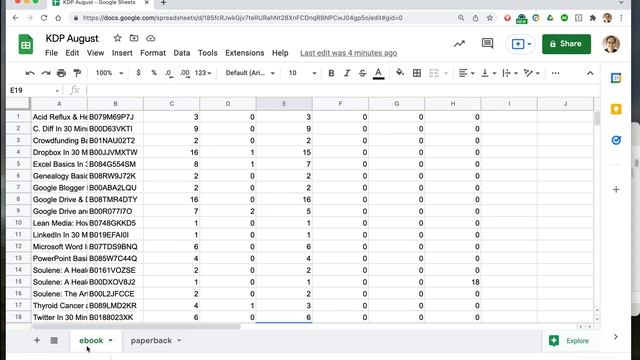
Task: Open the comment history
Action: pyautogui.click(x=487, y=43)
